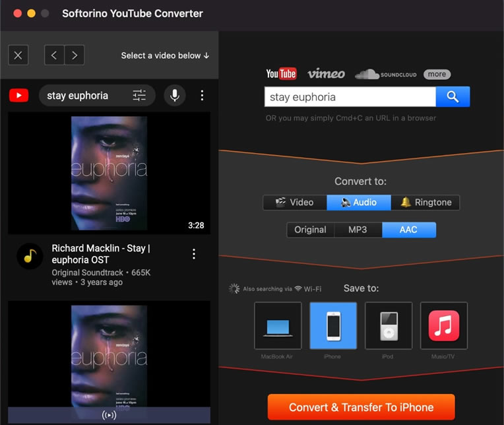The width and height of the screenshot is (504, 425).
Task: Close the browser panel with X button
Action: [18, 55]
